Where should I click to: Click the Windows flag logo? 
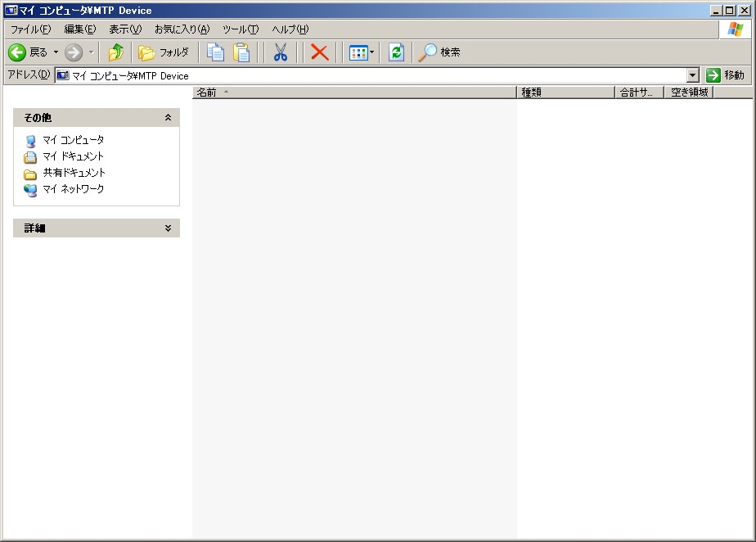point(736,29)
